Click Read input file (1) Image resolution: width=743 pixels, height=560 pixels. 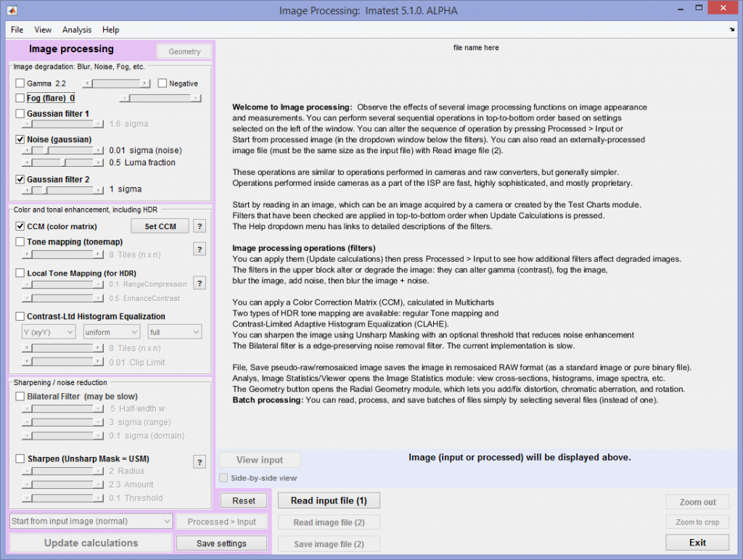(x=328, y=500)
